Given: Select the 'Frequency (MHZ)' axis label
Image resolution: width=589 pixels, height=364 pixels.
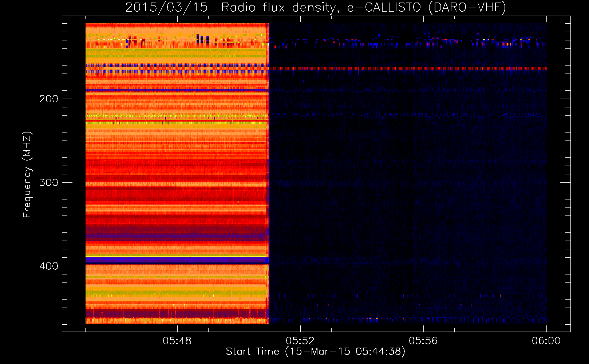Looking at the screenshot, I should click(x=27, y=175).
